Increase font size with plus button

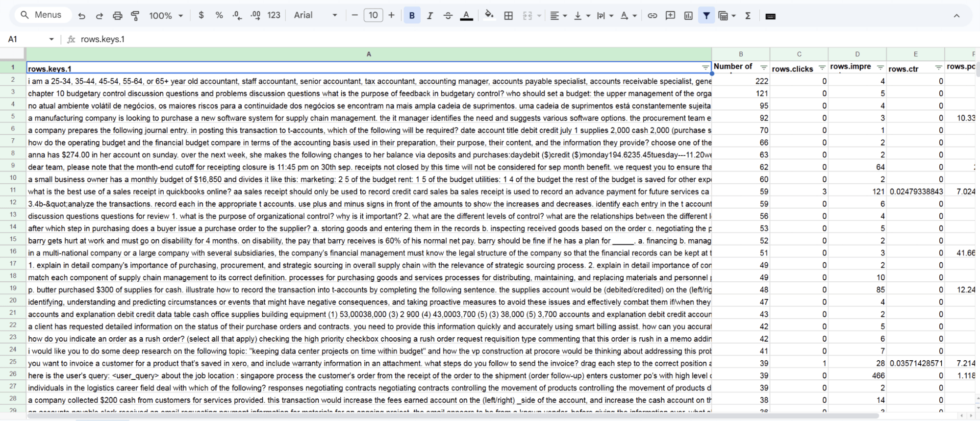click(391, 15)
